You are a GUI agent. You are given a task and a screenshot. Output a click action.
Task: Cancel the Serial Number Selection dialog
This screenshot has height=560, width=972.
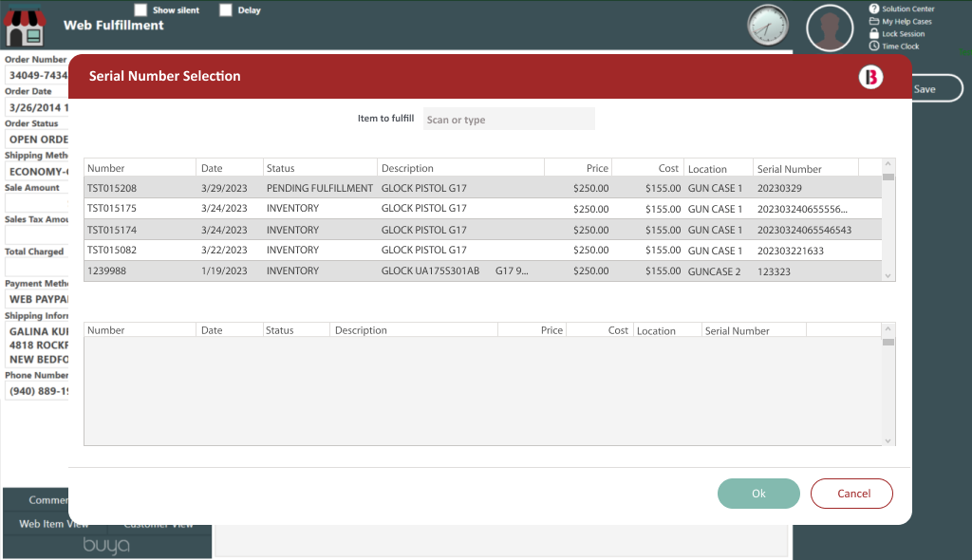tap(851, 494)
